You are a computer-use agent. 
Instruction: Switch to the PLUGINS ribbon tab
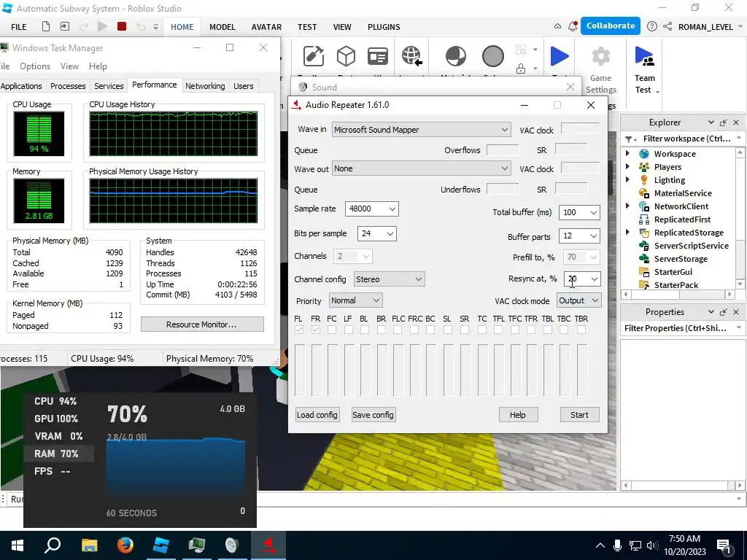point(384,27)
